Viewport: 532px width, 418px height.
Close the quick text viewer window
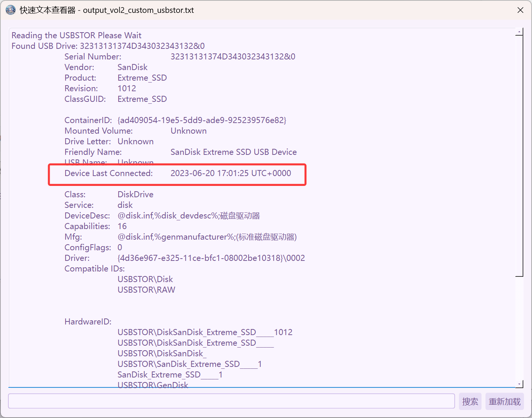pos(520,10)
